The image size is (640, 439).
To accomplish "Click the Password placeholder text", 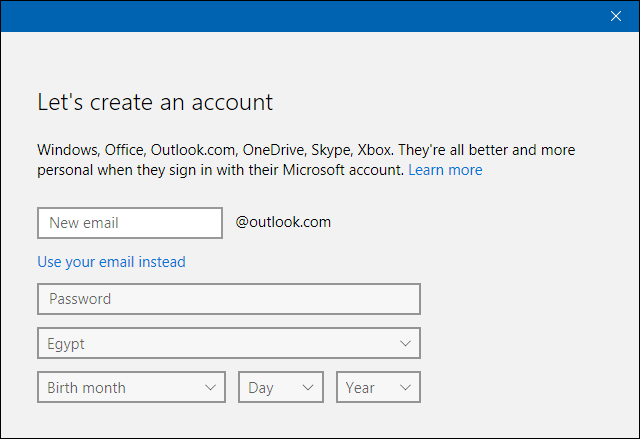I will click(80, 299).
